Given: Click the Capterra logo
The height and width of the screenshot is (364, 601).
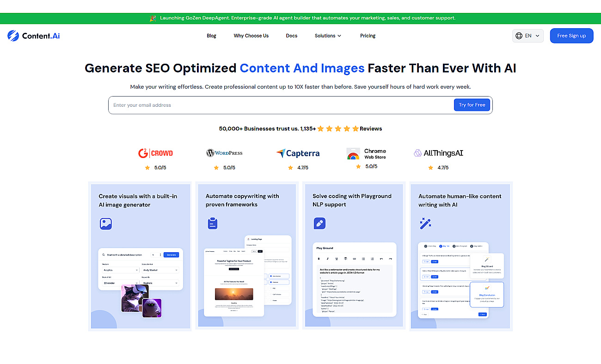Looking at the screenshot, I should pyautogui.click(x=298, y=153).
